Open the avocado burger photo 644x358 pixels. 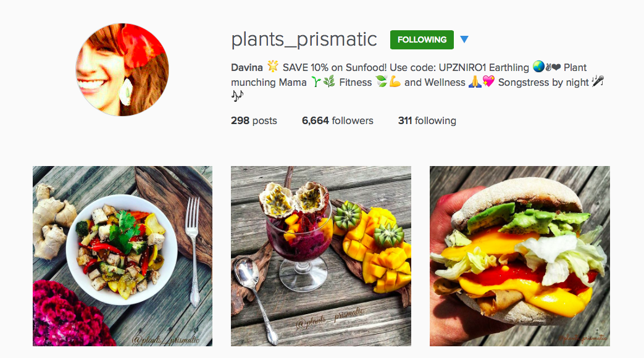[x=519, y=256]
